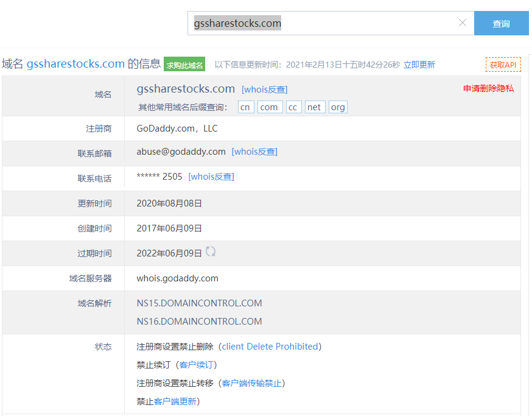Click whois反查 beside abuse@godaddy.com email
Image resolution: width=532 pixels, height=416 pixels.
point(254,152)
